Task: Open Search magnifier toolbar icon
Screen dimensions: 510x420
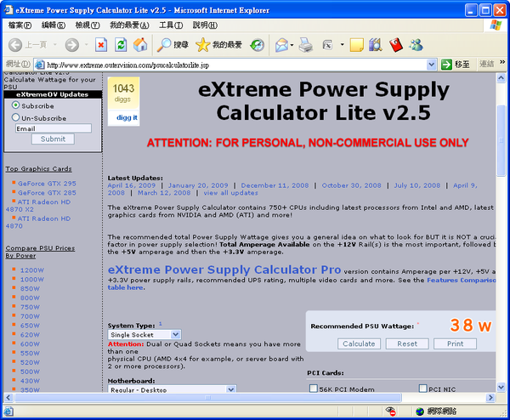Action: [x=163, y=45]
